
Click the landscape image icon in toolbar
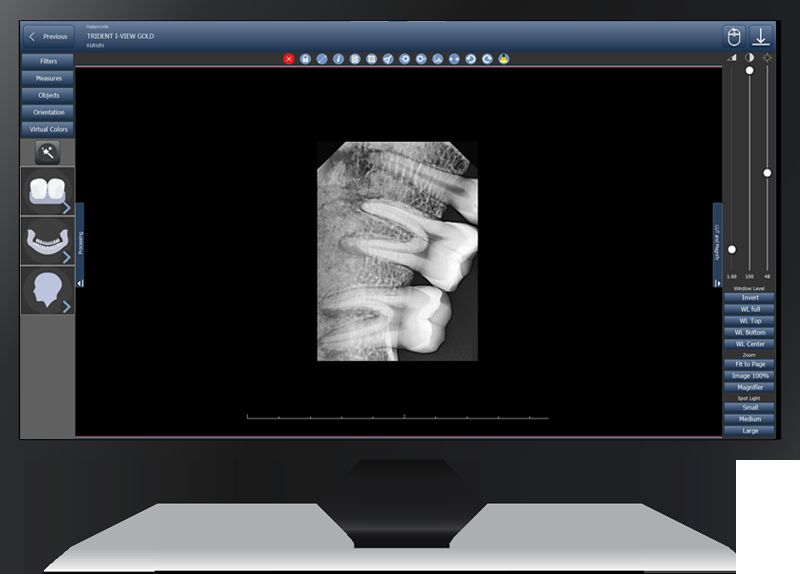click(x=437, y=59)
